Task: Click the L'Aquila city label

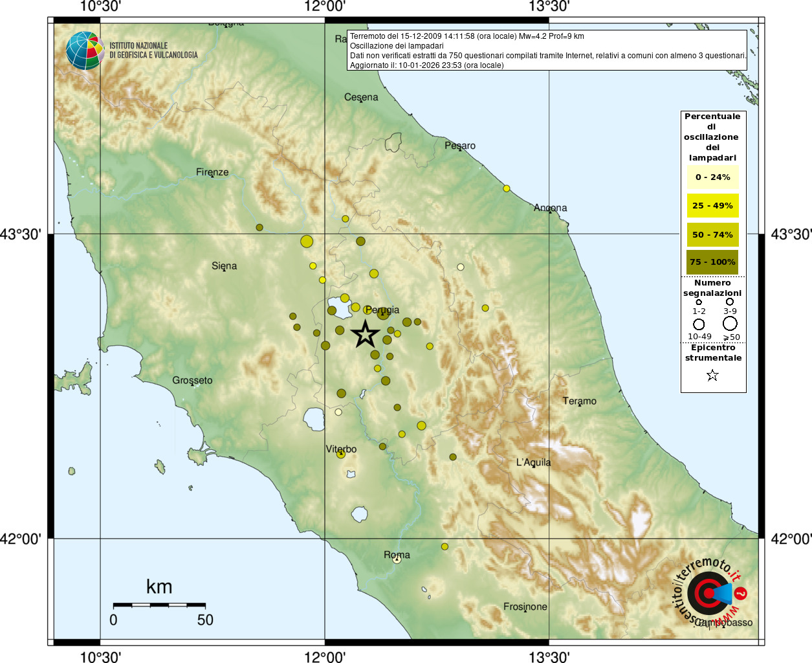Action: pyautogui.click(x=533, y=462)
